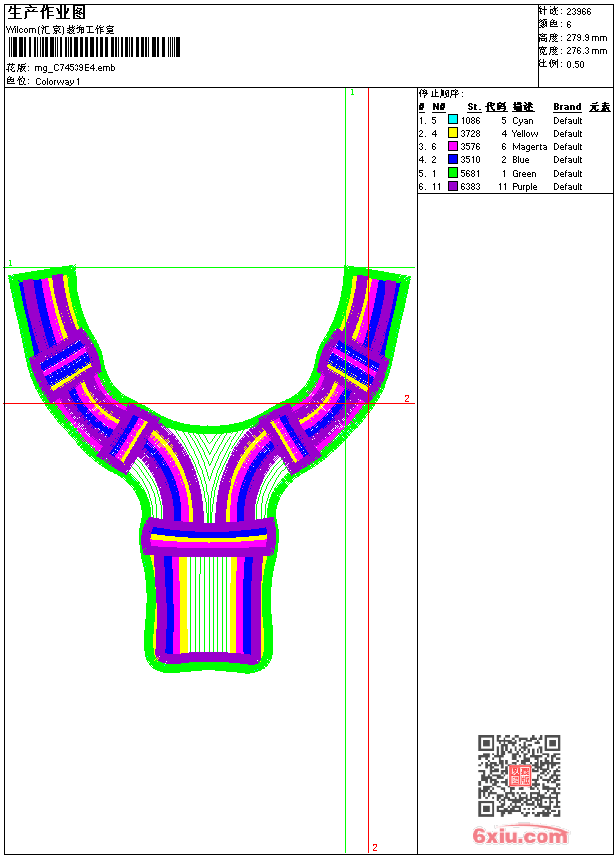Image resolution: width=616 pixels, height=855 pixels.
Task: Click the "Colorway 1" label
Action: coord(58,82)
